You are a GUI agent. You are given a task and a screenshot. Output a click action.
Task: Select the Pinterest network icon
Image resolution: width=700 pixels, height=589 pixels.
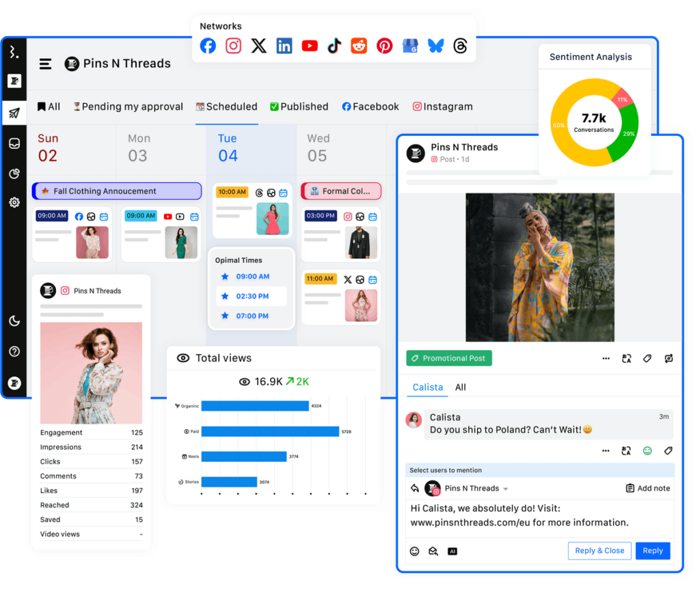click(384, 46)
